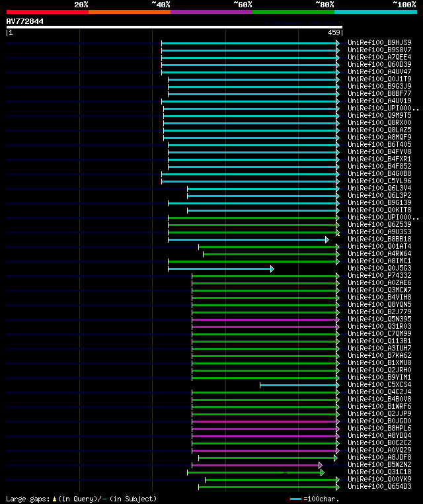Select hit label UniRef100_B8BF77
Screen dimensions: 423x504
click(x=379, y=93)
